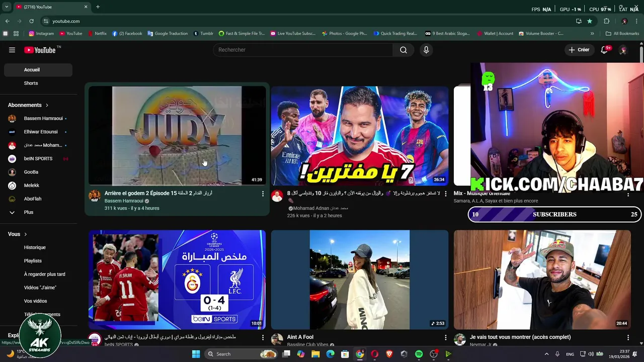Expand the Abonnements section
The height and width of the screenshot is (362, 644).
pos(28,105)
